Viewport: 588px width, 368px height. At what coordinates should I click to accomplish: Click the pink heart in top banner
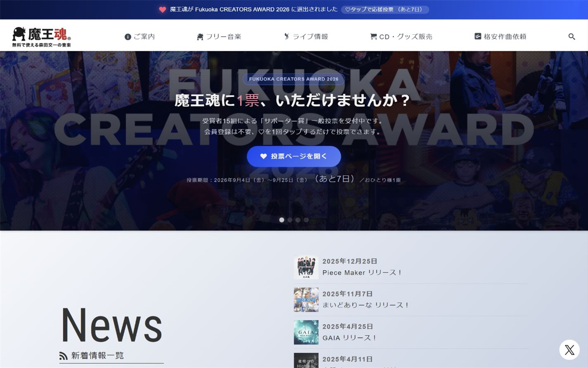[x=163, y=9]
